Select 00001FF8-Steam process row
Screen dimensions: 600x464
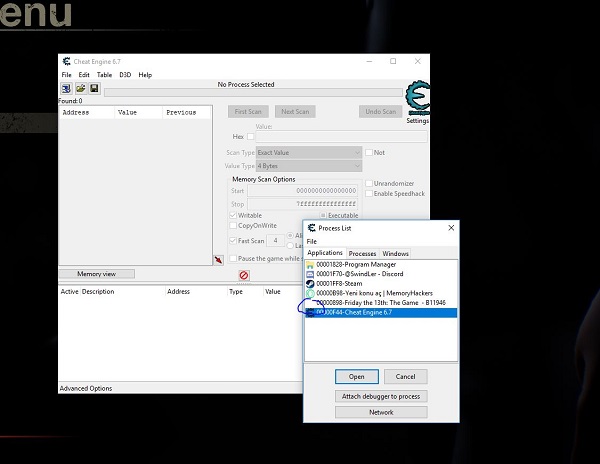pos(381,284)
